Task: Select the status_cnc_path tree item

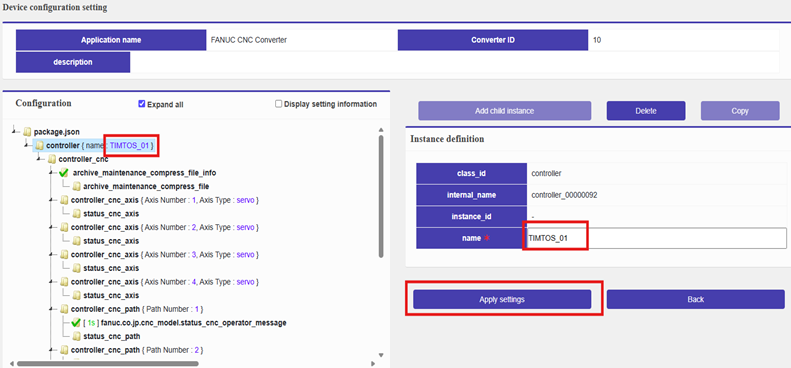Action: 111,336
